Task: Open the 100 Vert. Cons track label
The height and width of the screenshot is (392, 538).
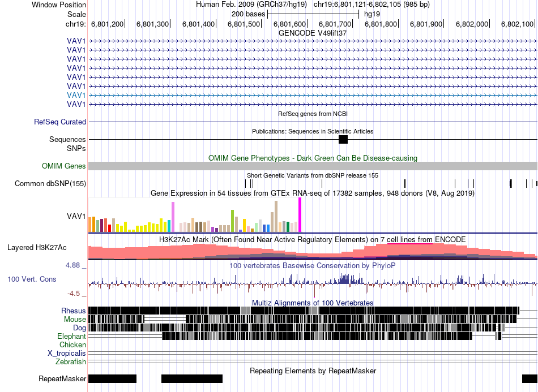Action: pyautogui.click(x=32, y=279)
